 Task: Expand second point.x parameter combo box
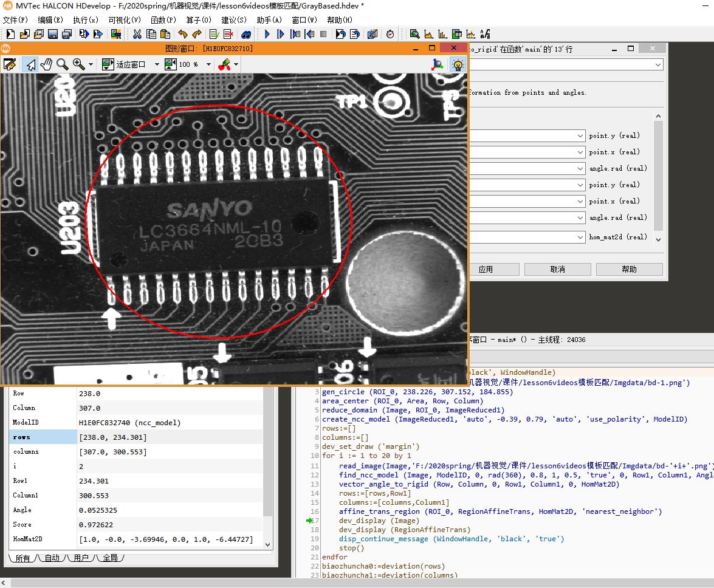[580, 201]
